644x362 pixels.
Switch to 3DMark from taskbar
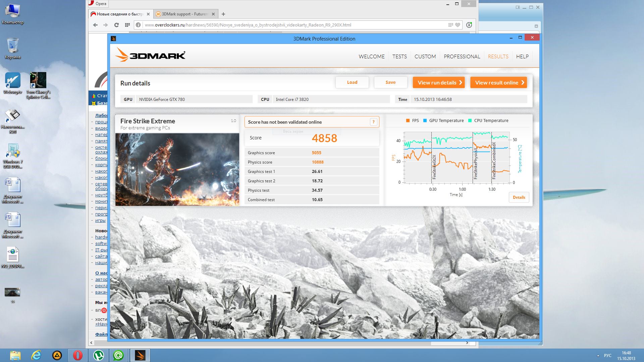coord(140,355)
